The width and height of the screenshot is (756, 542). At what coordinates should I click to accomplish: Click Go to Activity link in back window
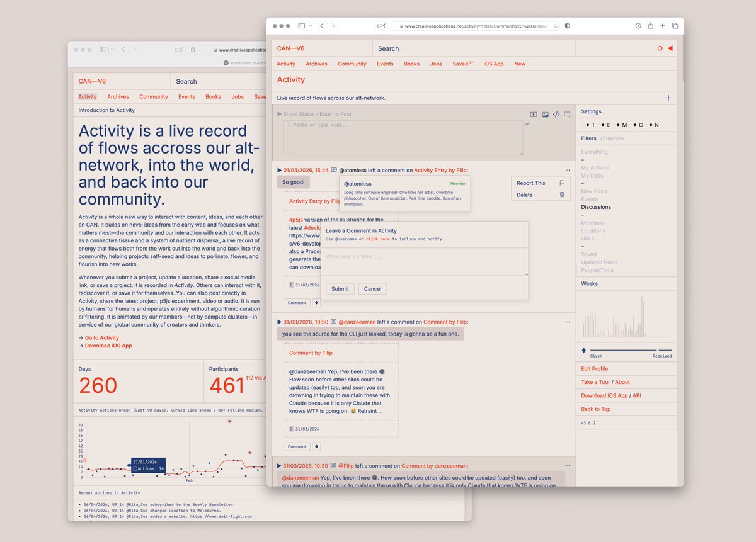click(102, 338)
